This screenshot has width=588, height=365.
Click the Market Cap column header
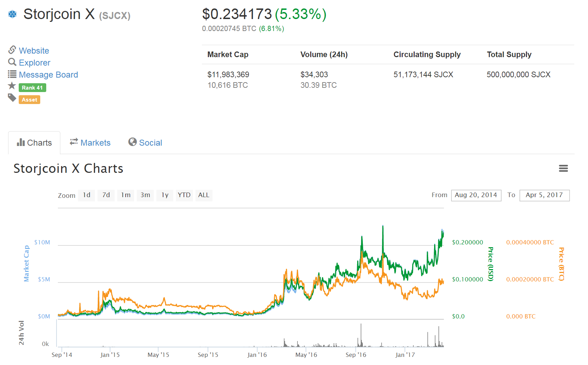point(228,55)
